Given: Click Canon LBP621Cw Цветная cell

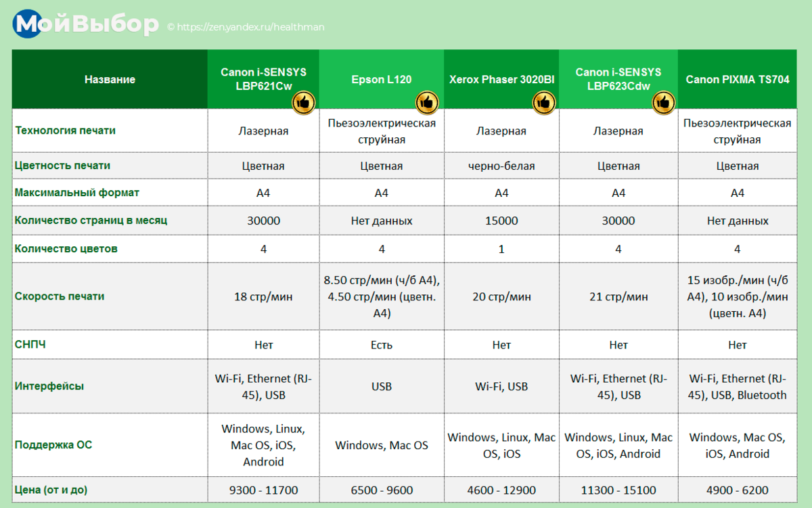Looking at the screenshot, I should point(263,166).
